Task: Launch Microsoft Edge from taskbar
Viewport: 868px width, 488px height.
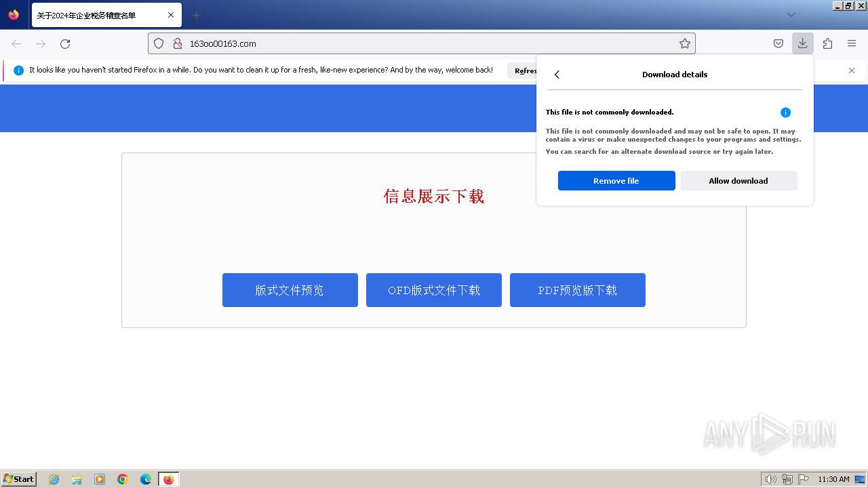Action: 146,479
